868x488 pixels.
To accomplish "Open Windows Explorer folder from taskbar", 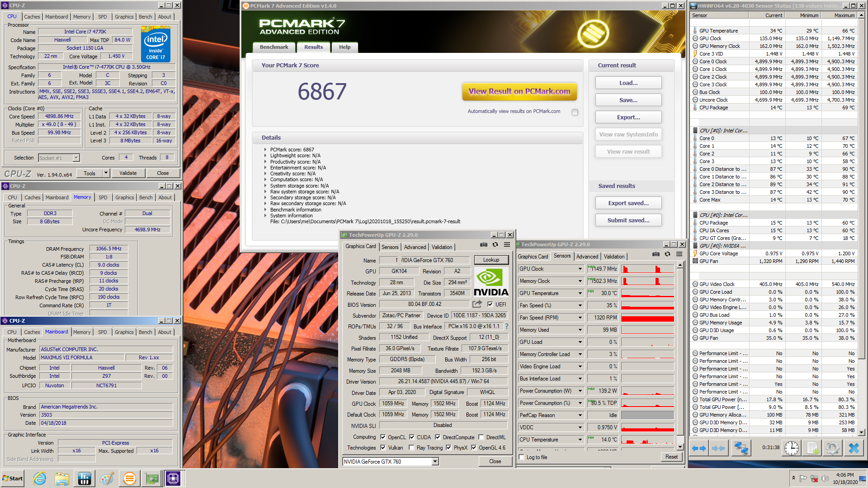I will point(62,479).
